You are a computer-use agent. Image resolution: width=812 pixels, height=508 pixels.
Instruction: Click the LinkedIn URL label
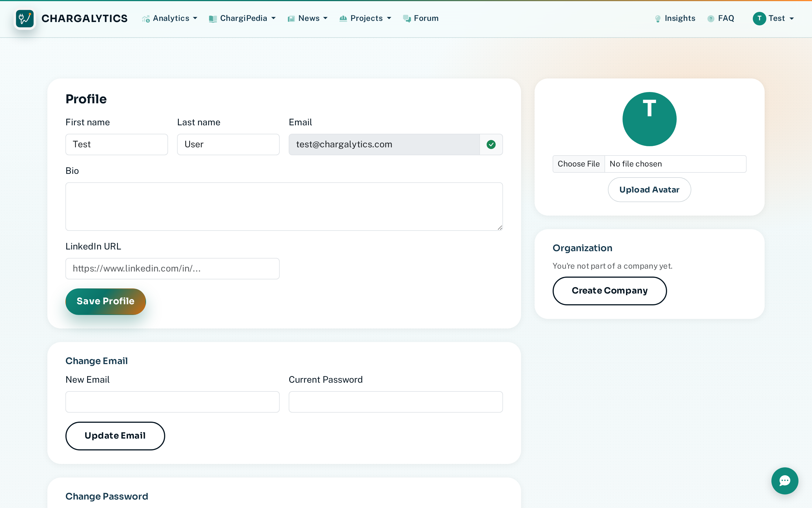coord(93,246)
